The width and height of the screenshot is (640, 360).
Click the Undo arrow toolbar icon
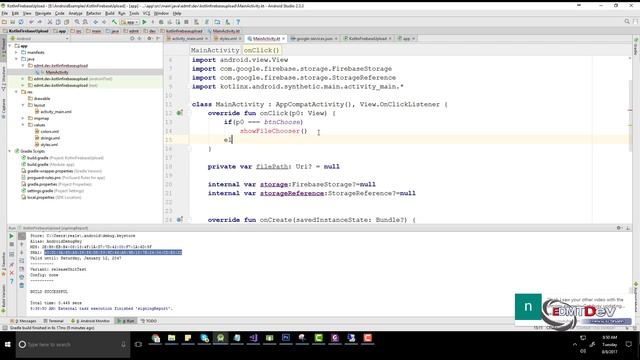pyautogui.click(x=31, y=22)
